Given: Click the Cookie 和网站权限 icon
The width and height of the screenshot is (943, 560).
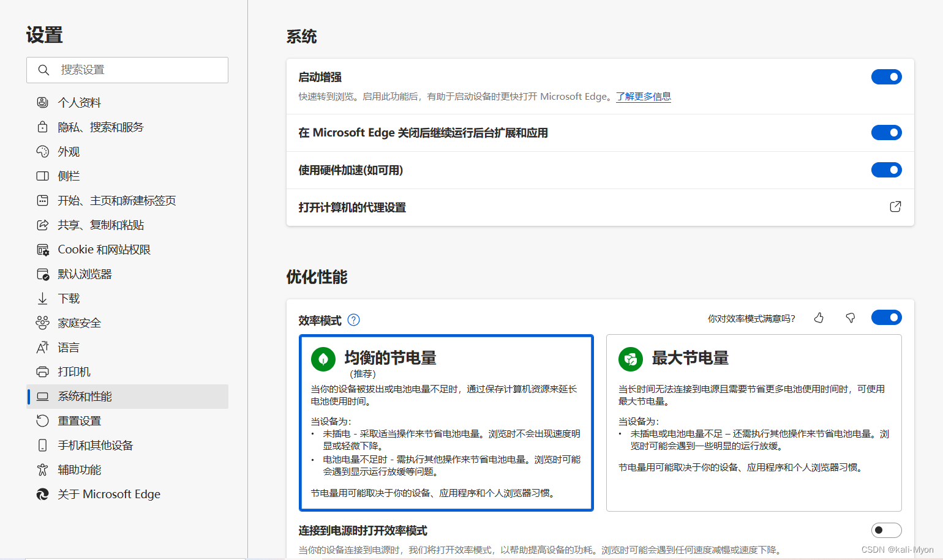Looking at the screenshot, I should [x=42, y=249].
